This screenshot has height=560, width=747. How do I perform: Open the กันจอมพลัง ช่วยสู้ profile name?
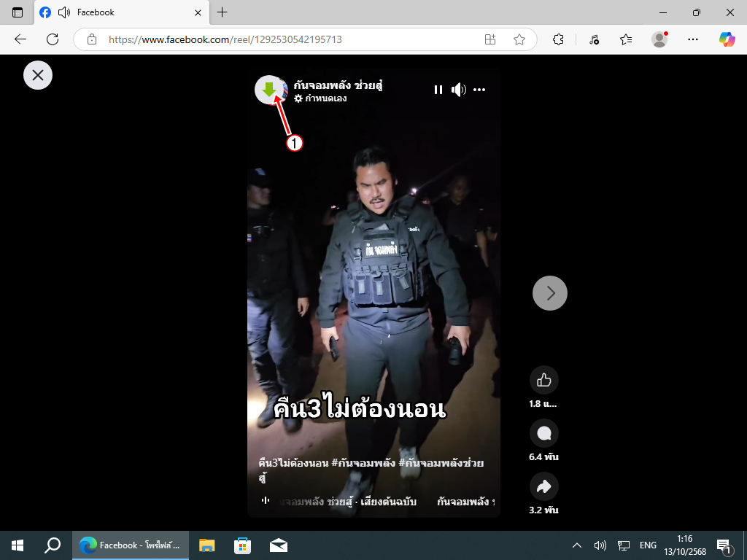[338, 85]
